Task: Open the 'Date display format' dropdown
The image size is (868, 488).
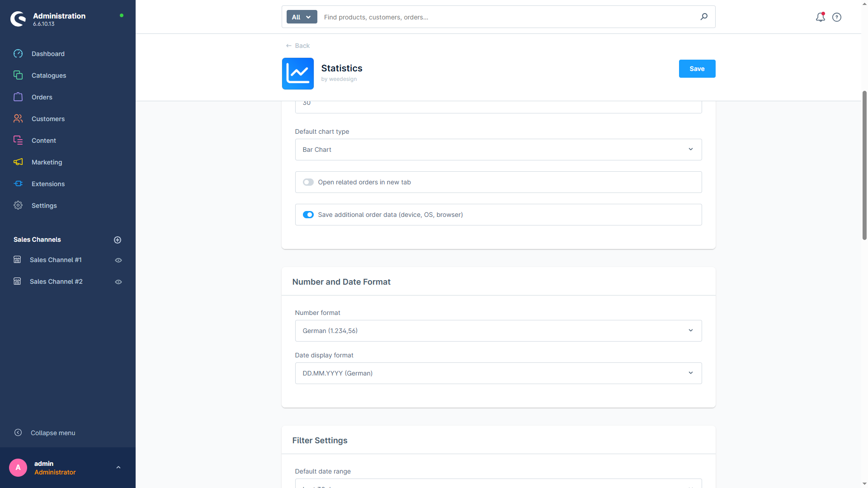Action: pyautogui.click(x=498, y=373)
